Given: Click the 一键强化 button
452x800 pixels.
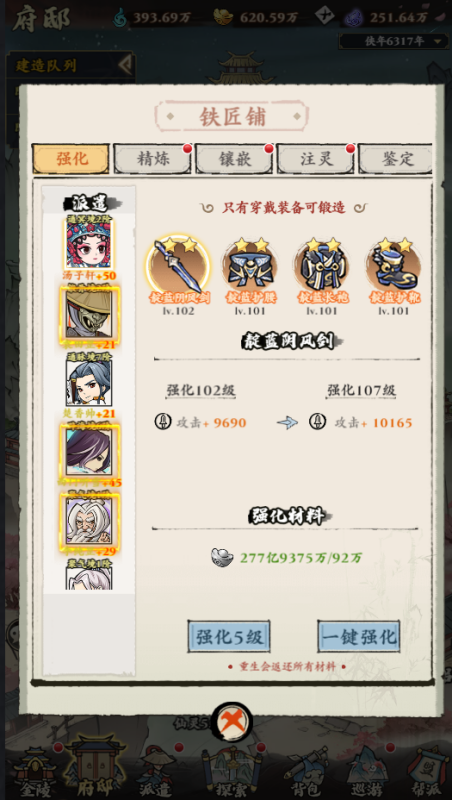Looking at the screenshot, I should 359,636.
